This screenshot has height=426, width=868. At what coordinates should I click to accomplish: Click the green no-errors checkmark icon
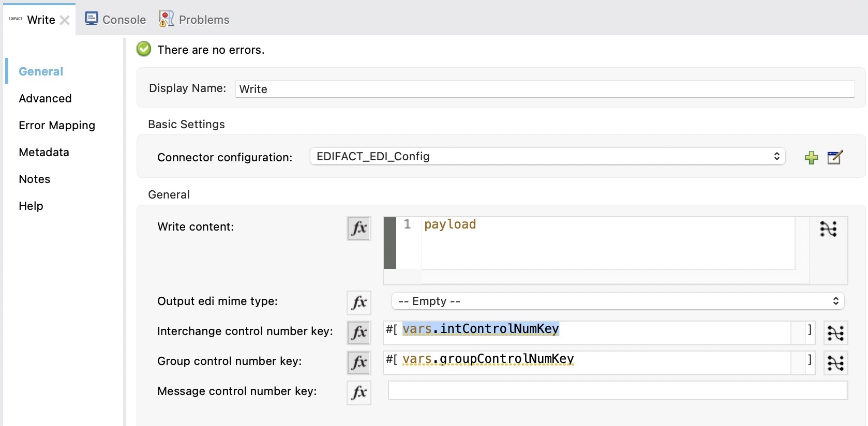pos(144,49)
